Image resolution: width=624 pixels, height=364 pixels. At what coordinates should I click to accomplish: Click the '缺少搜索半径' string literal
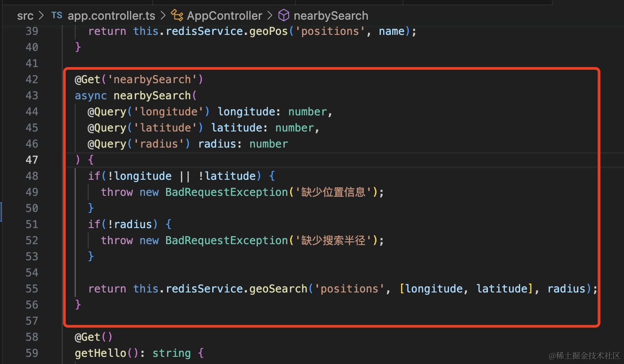pyautogui.click(x=333, y=240)
